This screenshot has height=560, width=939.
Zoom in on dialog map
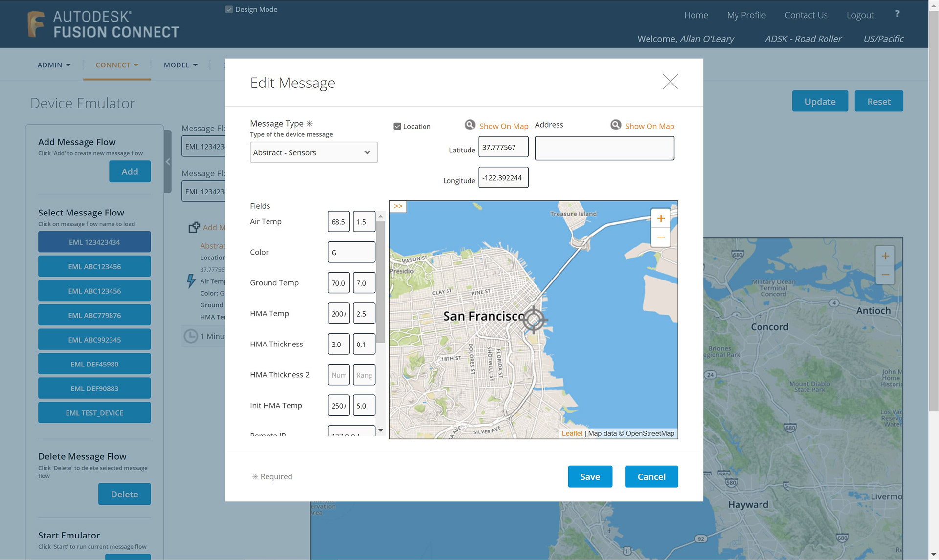[x=660, y=218]
